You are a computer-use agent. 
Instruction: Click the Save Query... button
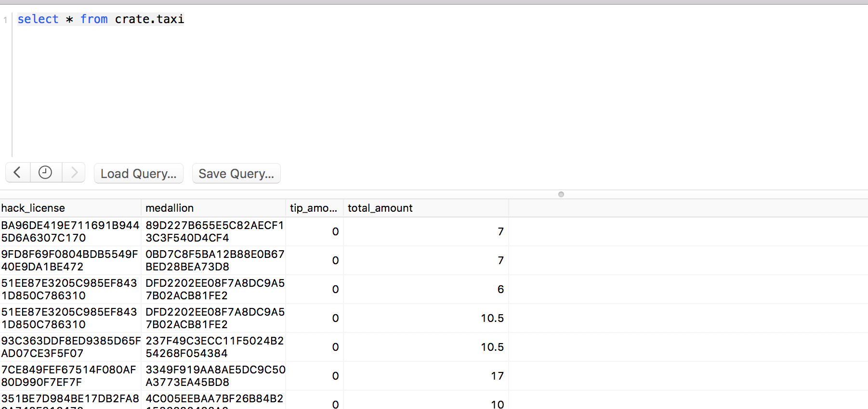click(237, 173)
